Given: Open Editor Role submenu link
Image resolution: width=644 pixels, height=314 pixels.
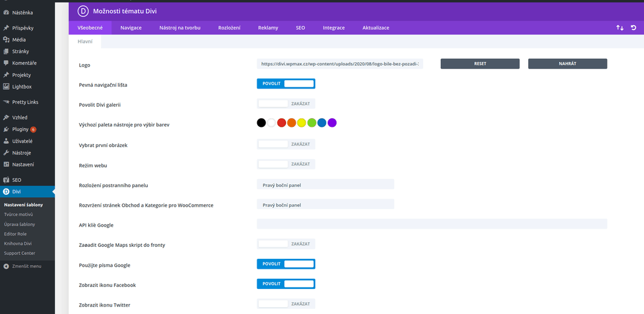Looking at the screenshot, I should [x=15, y=234].
